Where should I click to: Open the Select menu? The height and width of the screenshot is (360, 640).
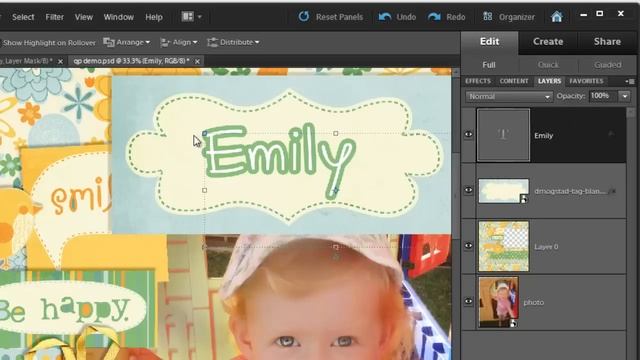23,17
